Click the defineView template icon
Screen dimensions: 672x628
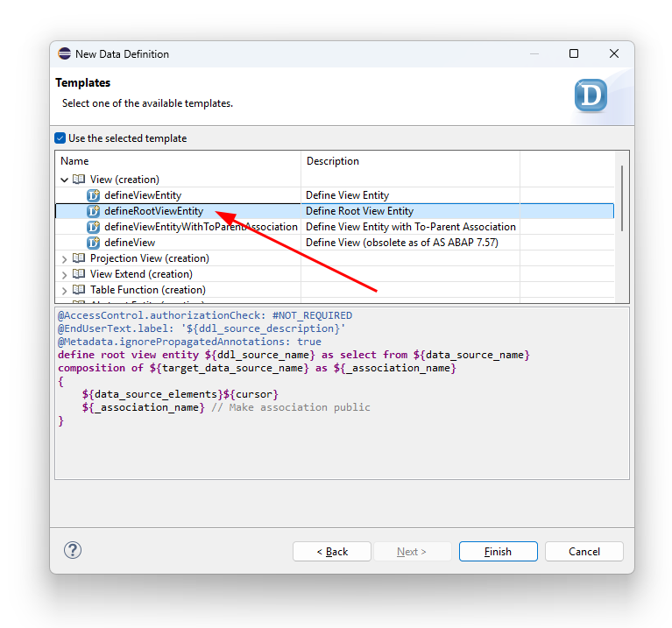(93, 243)
